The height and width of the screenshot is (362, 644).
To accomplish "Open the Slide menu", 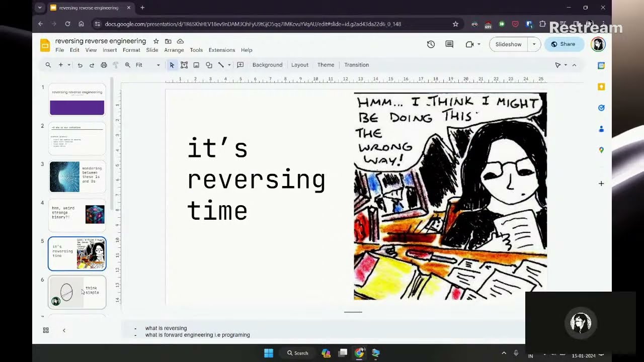I will point(152,50).
